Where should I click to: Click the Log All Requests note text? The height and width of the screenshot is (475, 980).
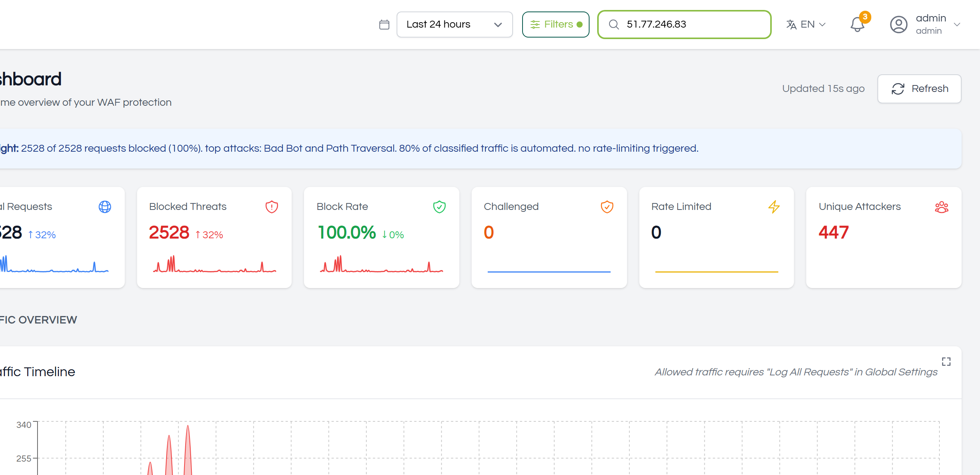[796, 372]
